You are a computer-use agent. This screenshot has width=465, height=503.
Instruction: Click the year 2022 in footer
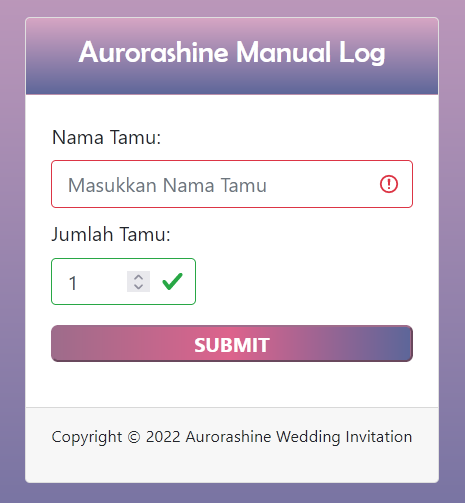163,437
